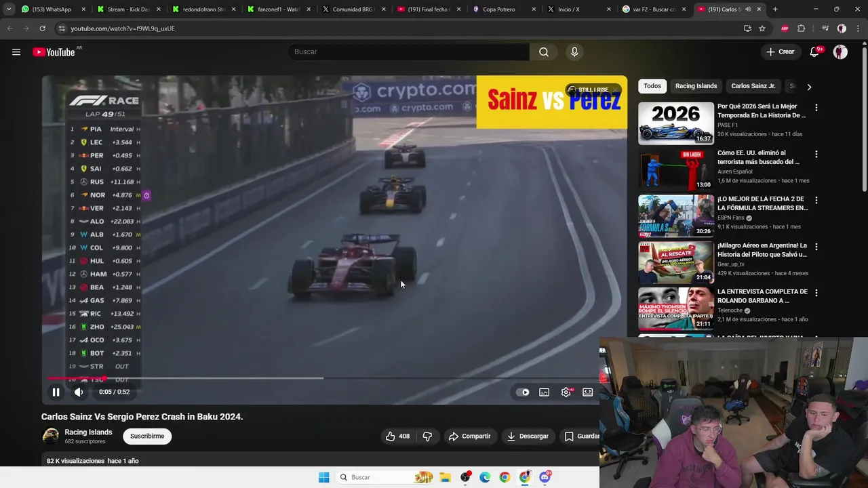
Task: Bookmark this page with the star
Action: click(762, 28)
